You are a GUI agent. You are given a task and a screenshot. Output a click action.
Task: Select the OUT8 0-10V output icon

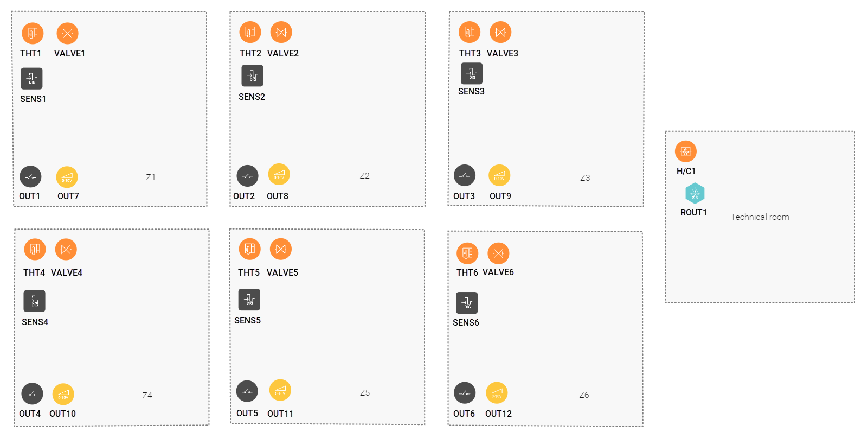(x=279, y=174)
